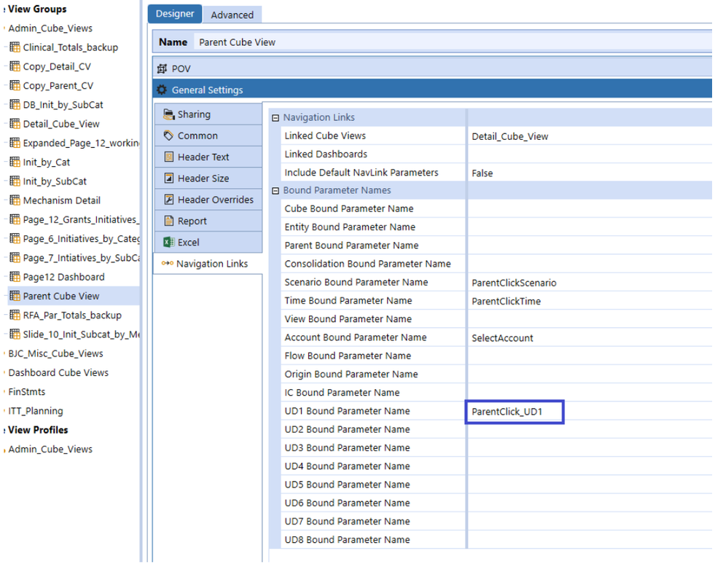Open the Sharing settings tab

point(208,114)
